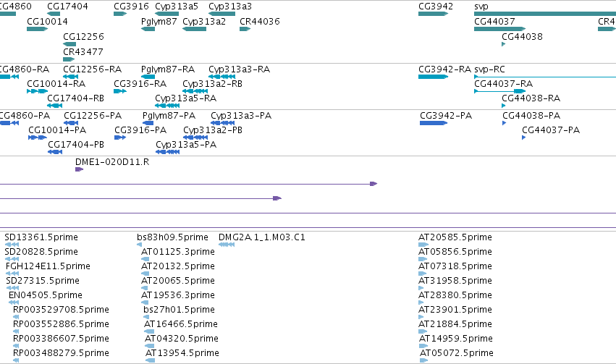Image resolution: width=616 pixels, height=364 pixels.
Task: Select protein Pglym87-PA
Action: (148, 123)
